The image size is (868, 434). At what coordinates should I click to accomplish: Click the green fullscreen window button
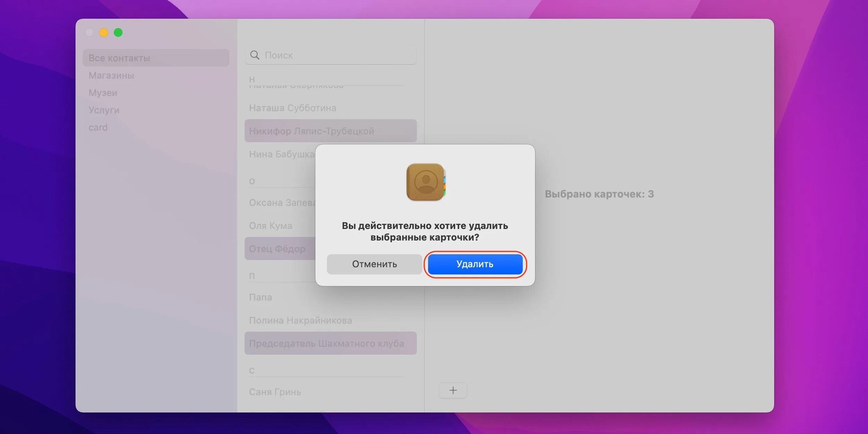pos(118,33)
